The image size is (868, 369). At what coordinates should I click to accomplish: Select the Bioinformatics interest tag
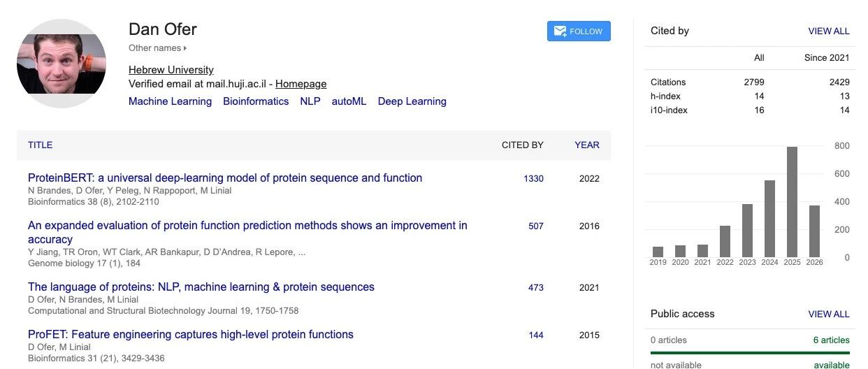point(256,101)
